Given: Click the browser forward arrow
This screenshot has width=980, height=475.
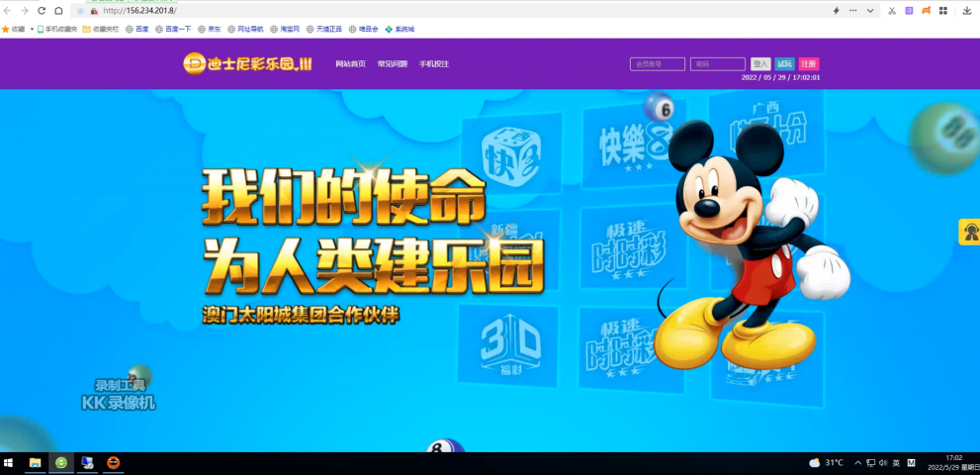Looking at the screenshot, I should click(25, 11).
